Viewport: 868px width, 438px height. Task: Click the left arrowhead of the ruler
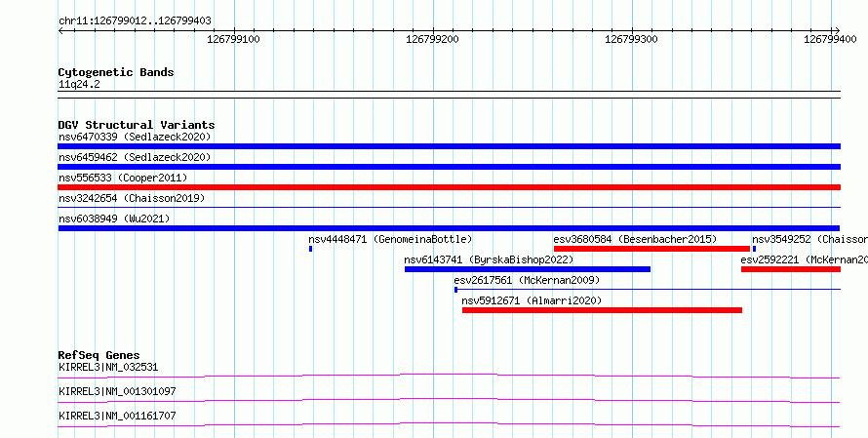click(60, 30)
